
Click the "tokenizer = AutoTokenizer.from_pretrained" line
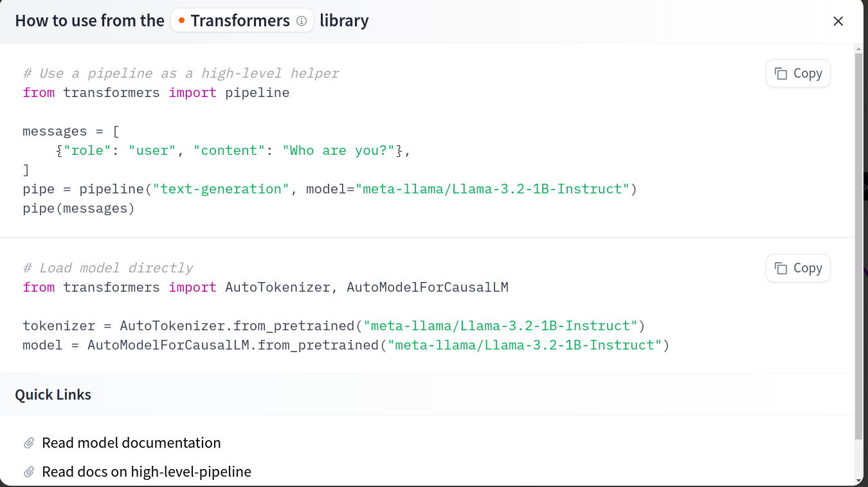pyautogui.click(x=334, y=326)
